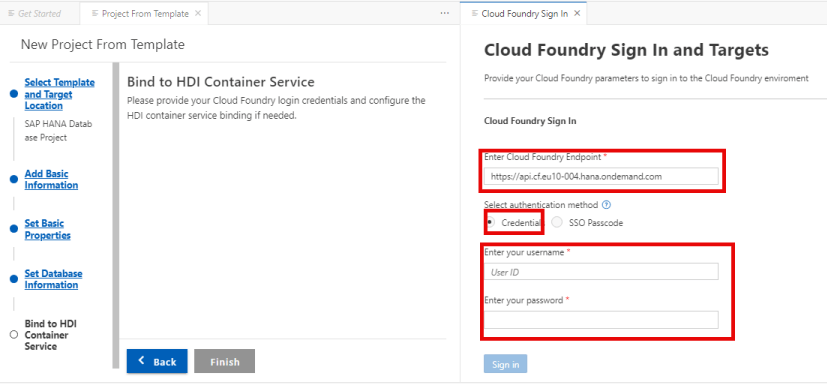
Task: Switch to the Project From Template tab
Action: (x=145, y=14)
